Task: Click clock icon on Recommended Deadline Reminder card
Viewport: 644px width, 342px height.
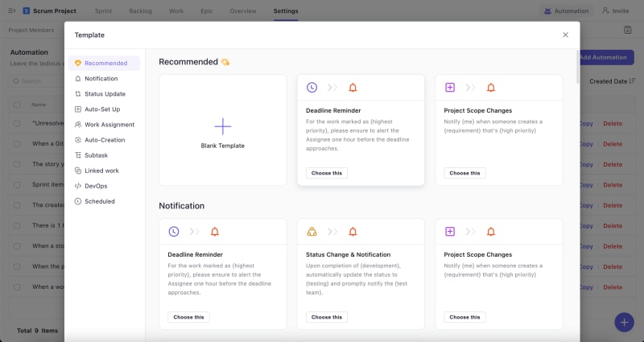Action: (312, 88)
